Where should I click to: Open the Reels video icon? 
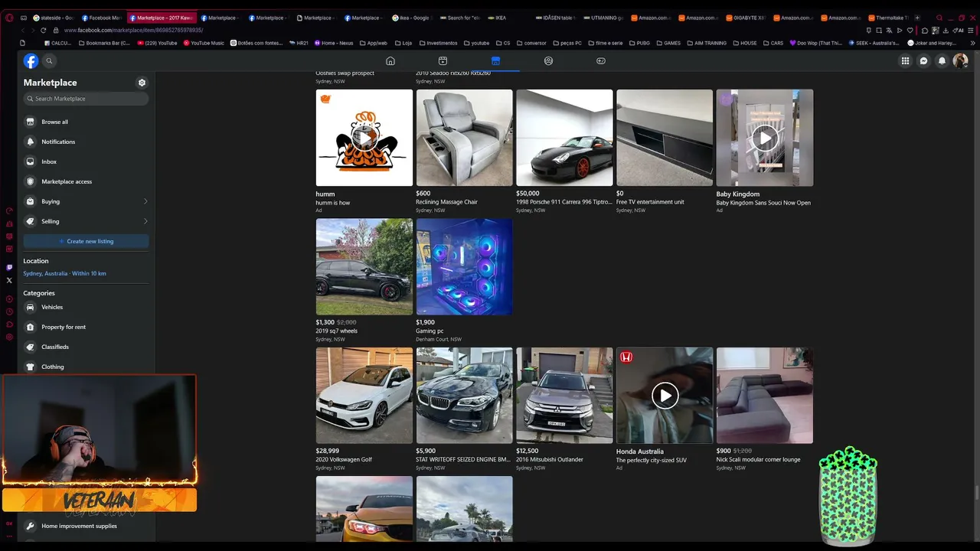pos(443,61)
